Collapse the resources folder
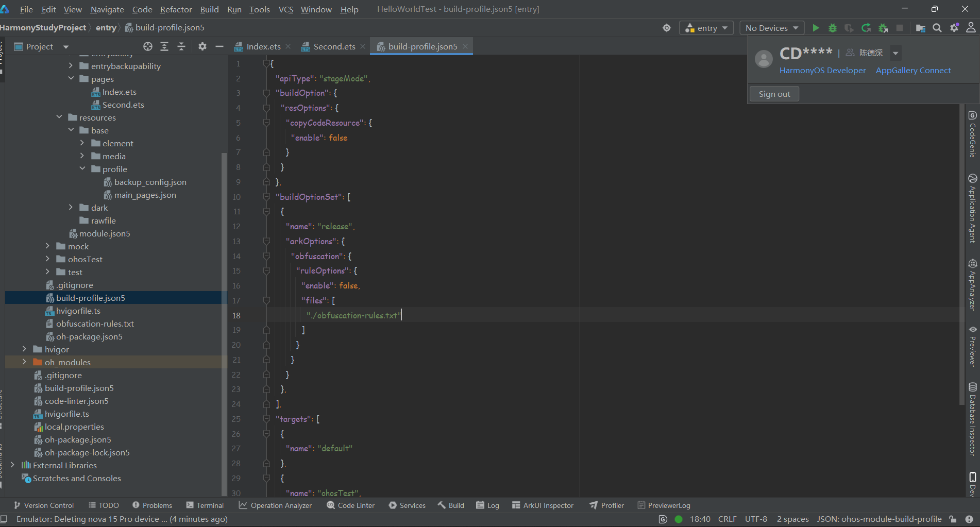 [59, 117]
